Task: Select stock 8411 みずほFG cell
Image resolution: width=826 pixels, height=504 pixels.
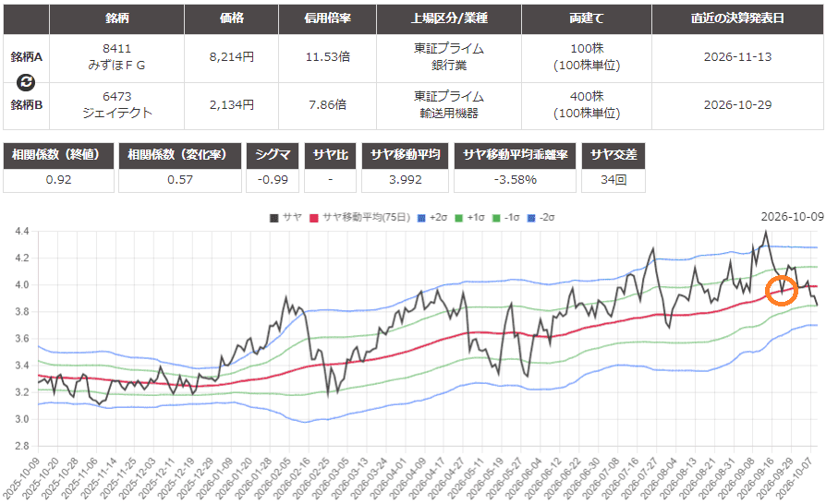Action: click(x=117, y=57)
